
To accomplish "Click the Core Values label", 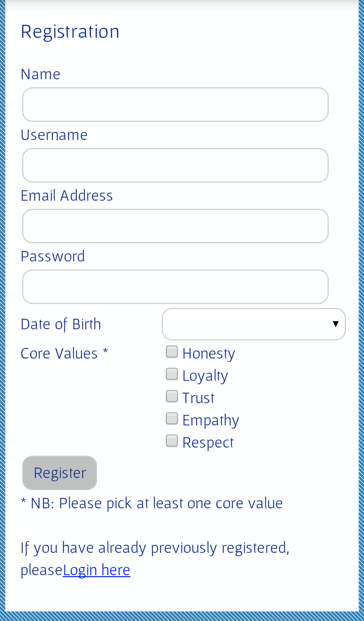I will click(x=64, y=353).
